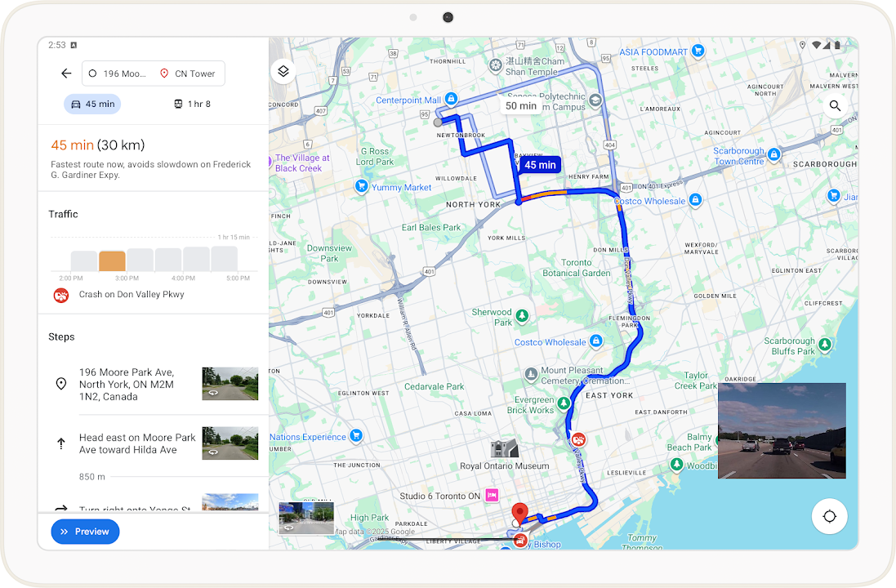Screen dimensions: 896x588
Task: Switch to transit 1 hr 8 mode
Action: [192, 104]
